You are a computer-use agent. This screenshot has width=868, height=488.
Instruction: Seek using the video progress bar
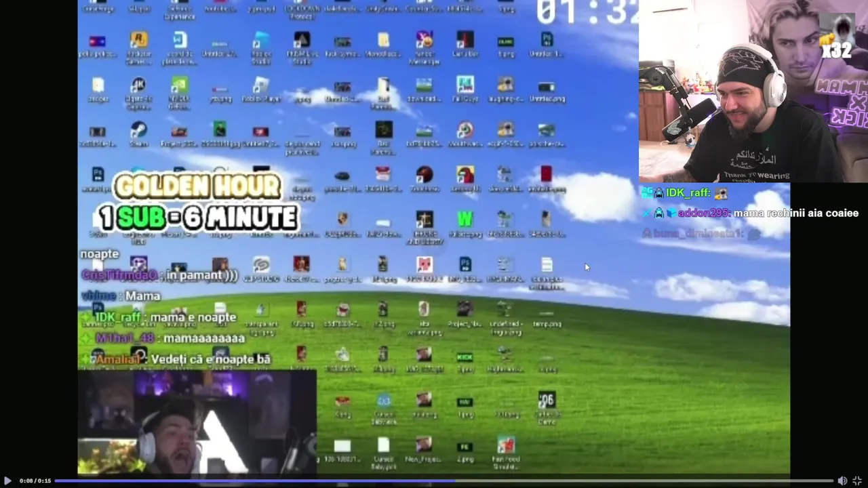pyautogui.click(x=443, y=481)
